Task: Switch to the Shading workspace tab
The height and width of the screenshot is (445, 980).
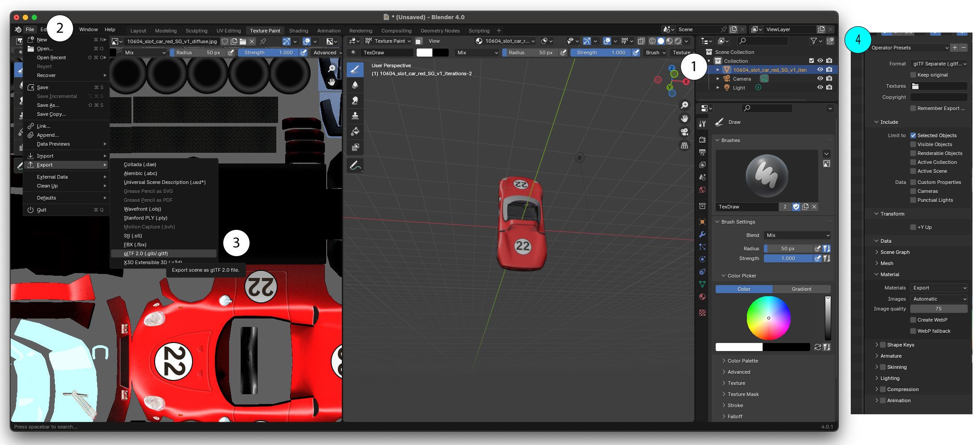Action: coord(299,30)
